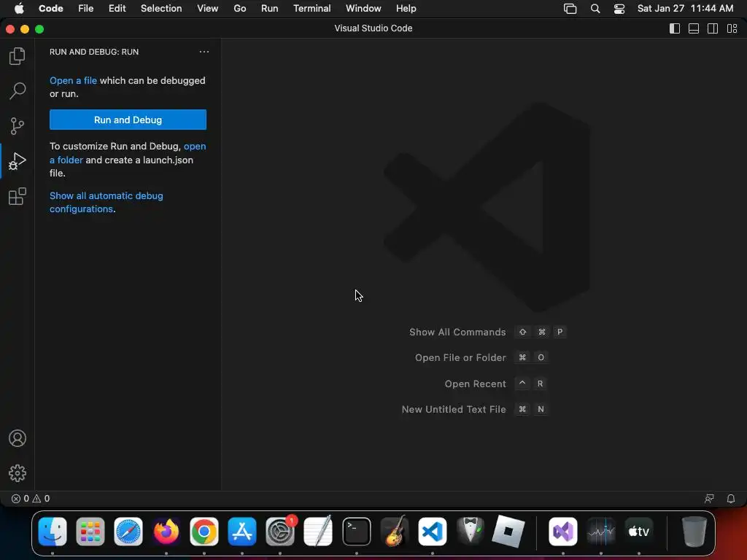The height and width of the screenshot is (560, 747).
Task: Click the 'RUN AND DEBUG: RUN' panel title
Action: pos(94,52)
